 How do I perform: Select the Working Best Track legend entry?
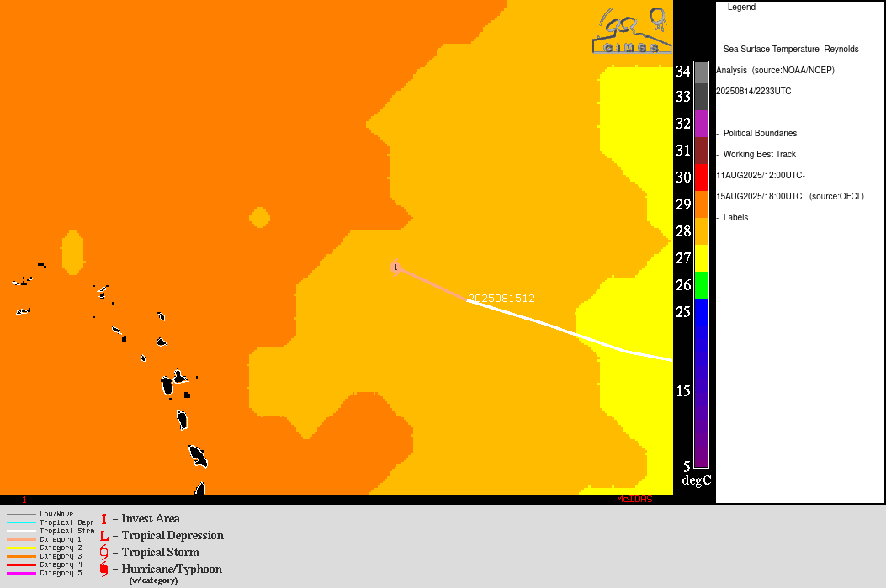pos(759,155)
